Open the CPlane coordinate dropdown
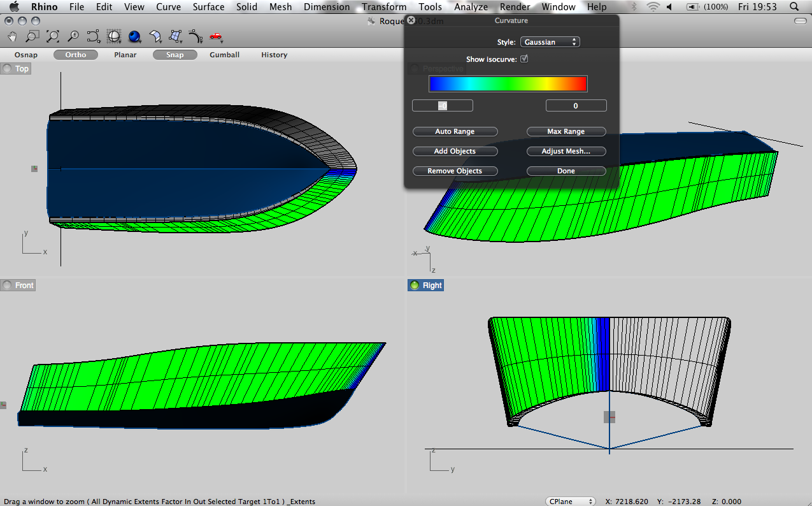812x506 pixels. [x=571, y=502]
